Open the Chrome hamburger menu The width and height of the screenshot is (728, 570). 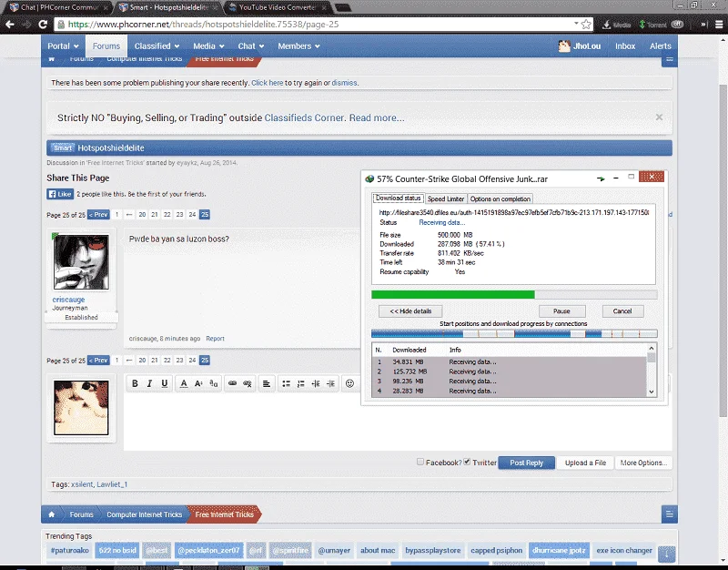(719, 25)
